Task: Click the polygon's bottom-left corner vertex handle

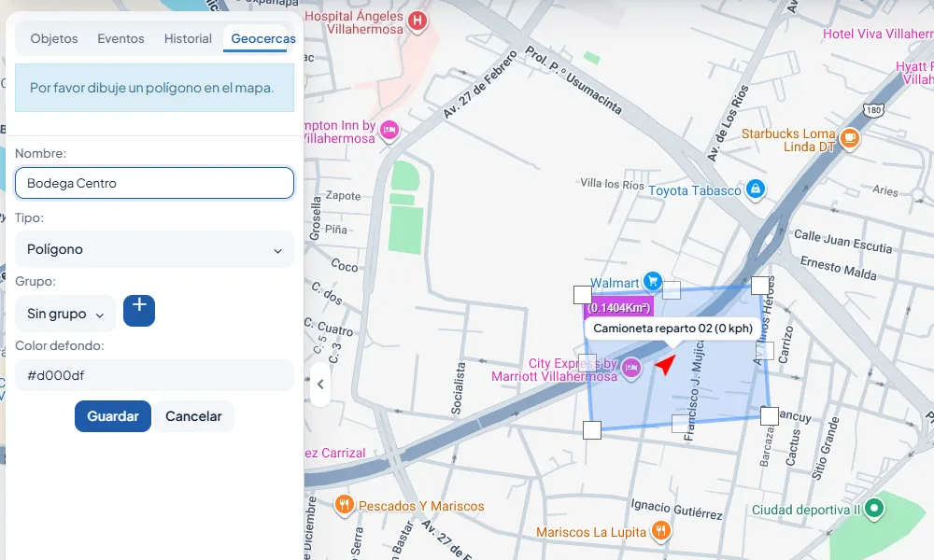Action: 592,429
